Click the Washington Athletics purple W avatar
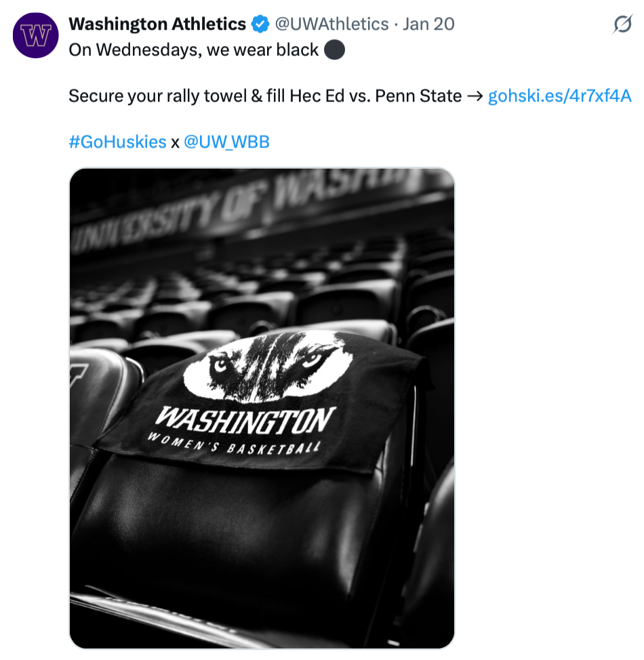644x660 pixels. click(x=36, y=35)
